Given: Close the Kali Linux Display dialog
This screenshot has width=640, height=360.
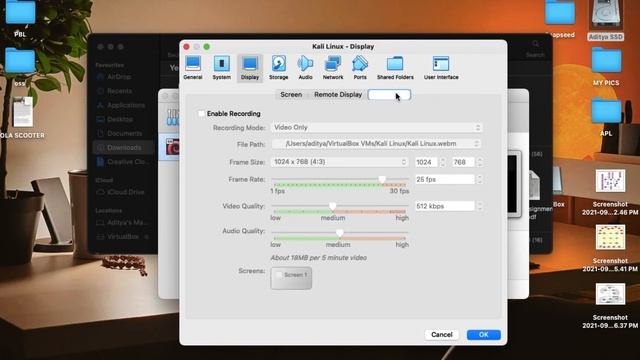Looking at the screenshot, I should pos(187,47).
